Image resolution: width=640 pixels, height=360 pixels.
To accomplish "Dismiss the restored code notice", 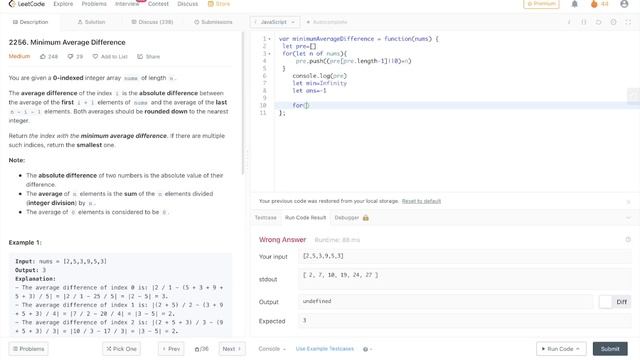I will pyautogui.click(x=628, y=202).
